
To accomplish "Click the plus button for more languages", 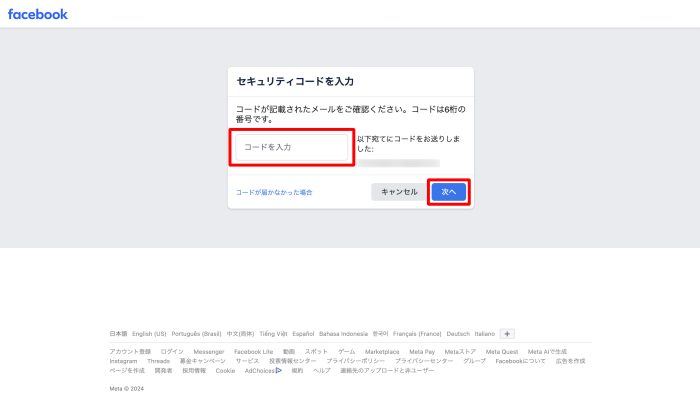I will click(x=507, y=334).
